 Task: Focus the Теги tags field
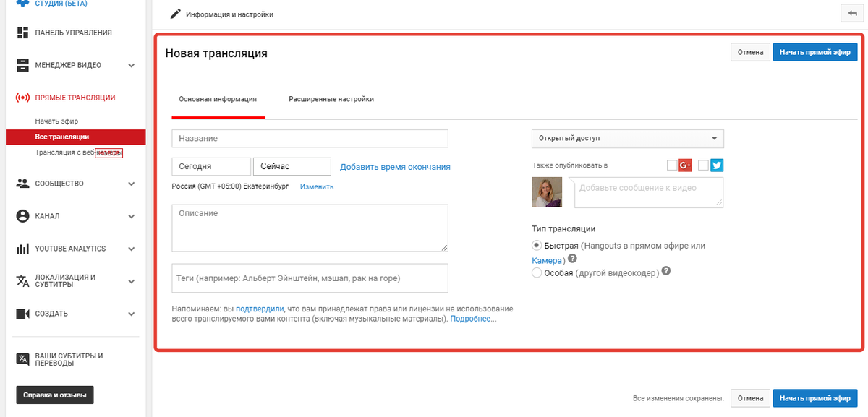point(310,278)
